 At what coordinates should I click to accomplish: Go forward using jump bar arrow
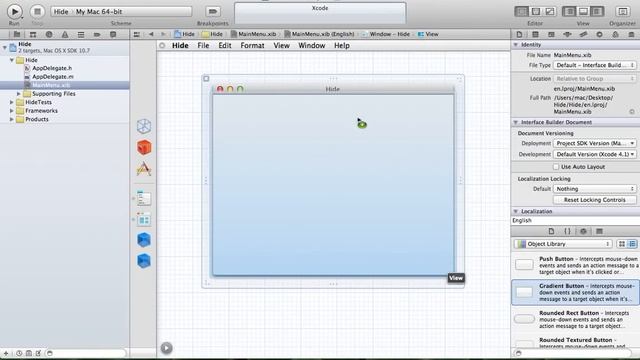coord(163,34)
